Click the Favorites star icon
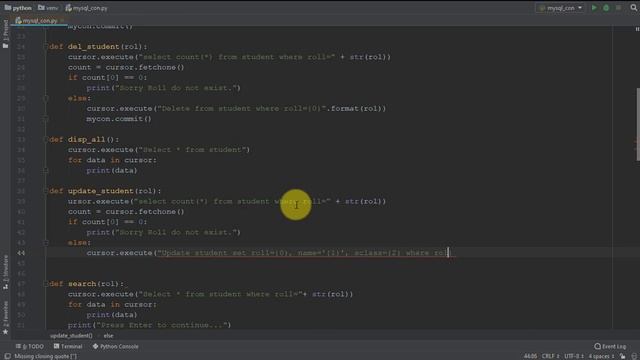 pyautogui.click(x=5, y=332)
